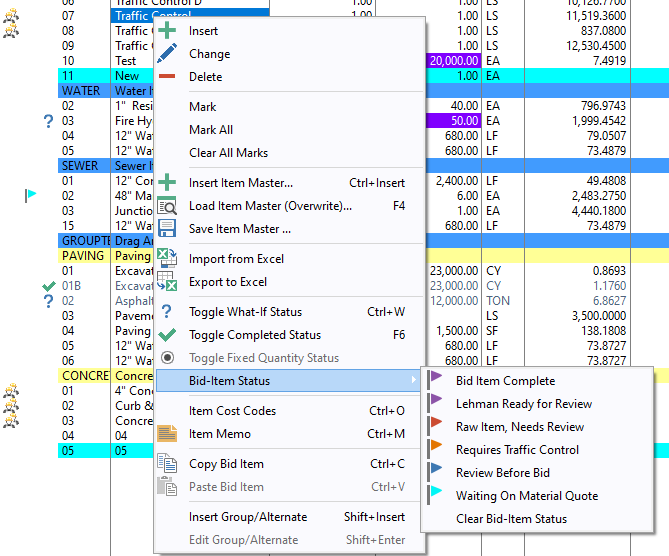Open Insert Item Master dialog
Image resolution: width=669 pixels, height=556 pixels.
(241, 183)
